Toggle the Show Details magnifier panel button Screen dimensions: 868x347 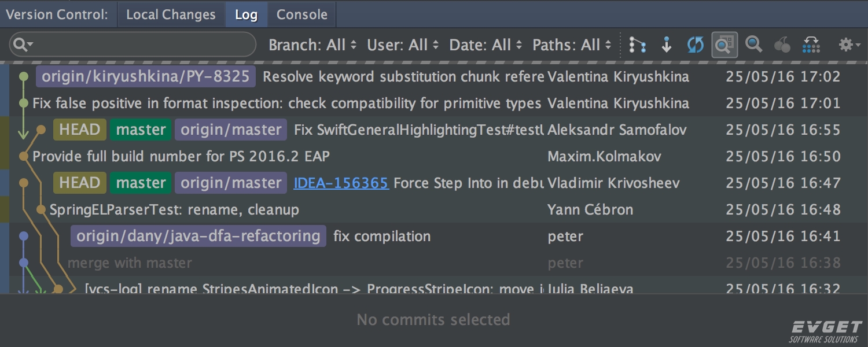coord(724,45)
